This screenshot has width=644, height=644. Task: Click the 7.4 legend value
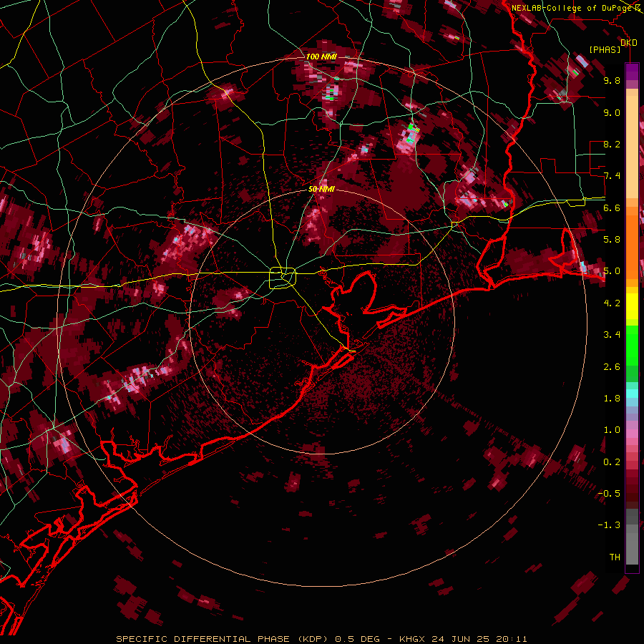pos(612,176)
